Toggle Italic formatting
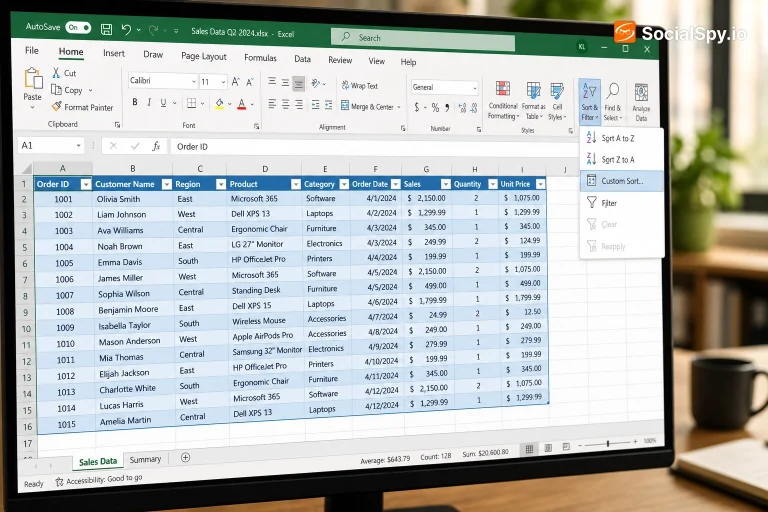Screen dimensions: 768x512 coord(149,102)
